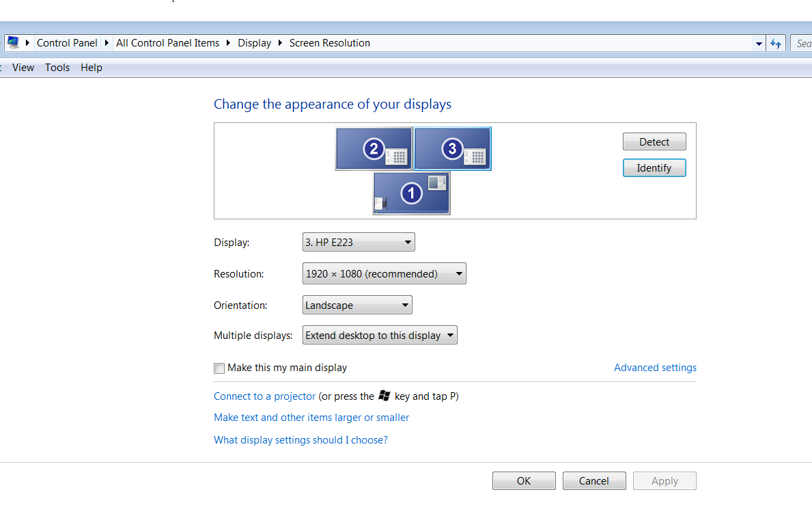Expand arrow before Control Panel breadcrumb
Image resolution: width=812 pixels, height=531 pixels.
coord(27,43)
